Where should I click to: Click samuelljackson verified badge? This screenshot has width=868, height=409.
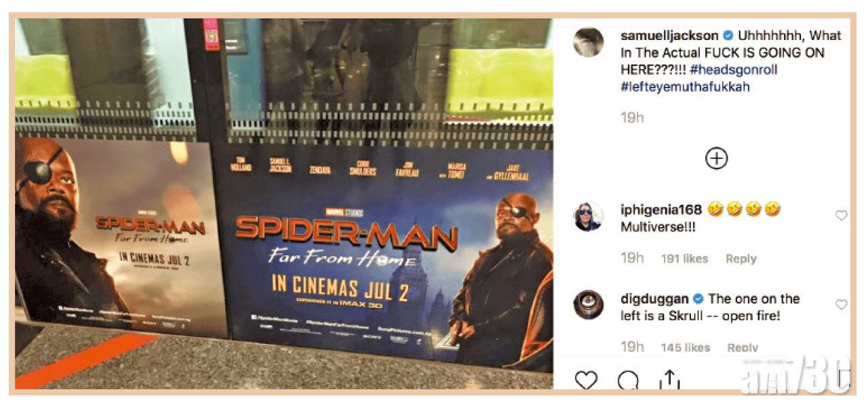click(728, 36)
